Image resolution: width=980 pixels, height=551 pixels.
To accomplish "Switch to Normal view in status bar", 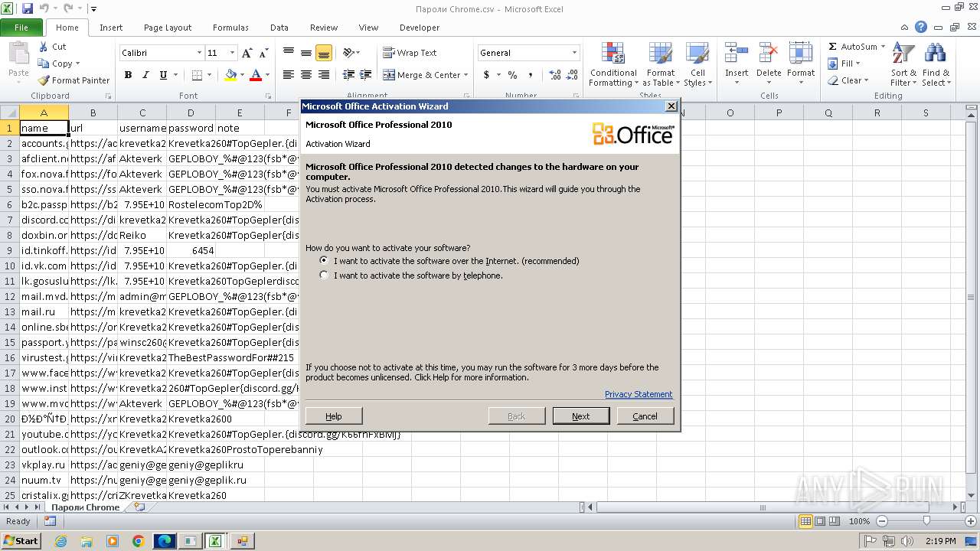I will pyautogui.click(x=805, y=521).
